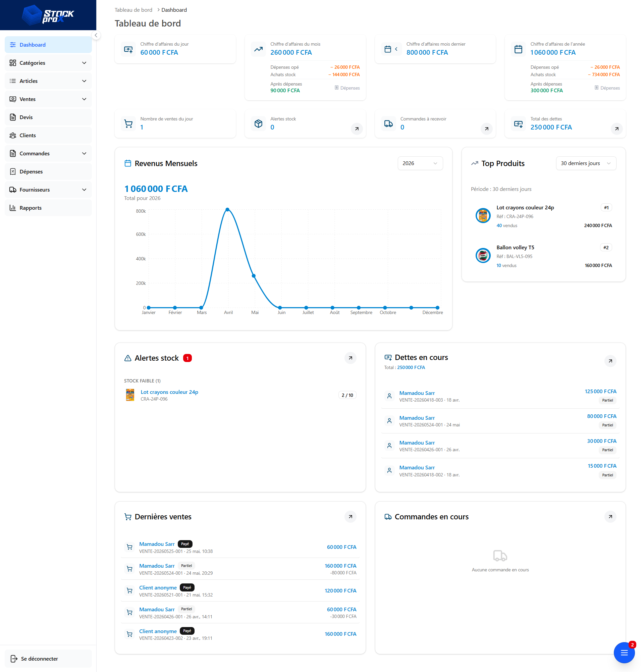The width and height of the screenshot is (644, 672).
Task: Open Mamadou Sarr sale VENTE-20260525-001
Action: (240, 547)
